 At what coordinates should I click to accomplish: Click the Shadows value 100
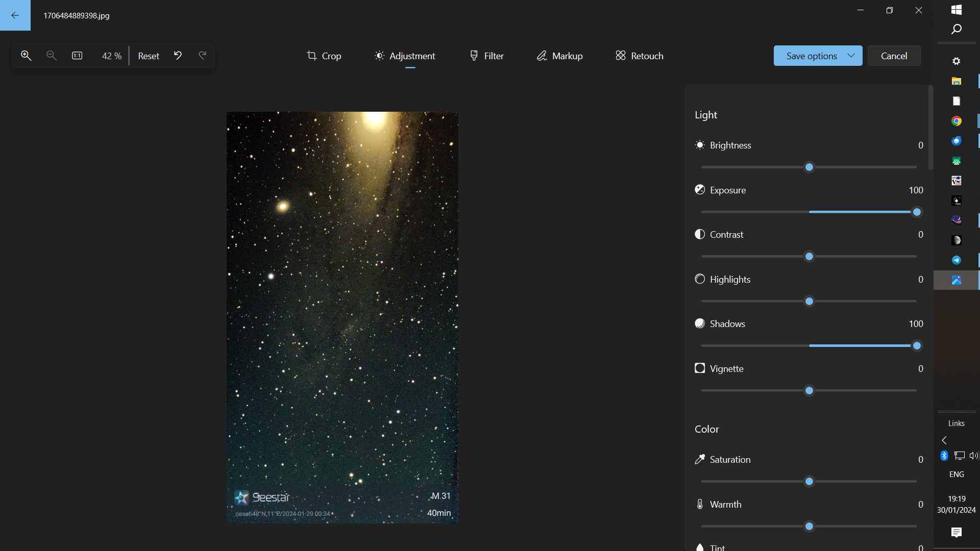point(916,324)
